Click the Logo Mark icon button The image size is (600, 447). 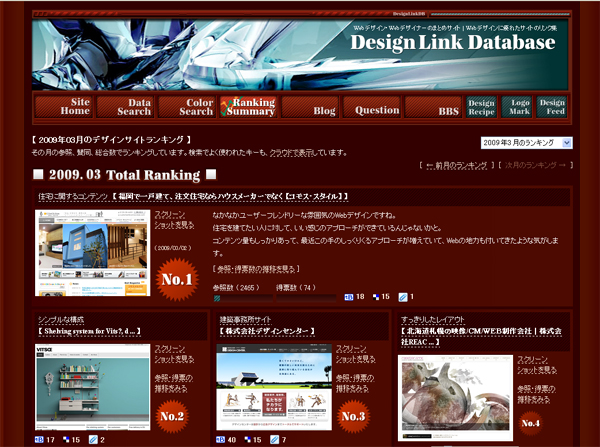516,107
